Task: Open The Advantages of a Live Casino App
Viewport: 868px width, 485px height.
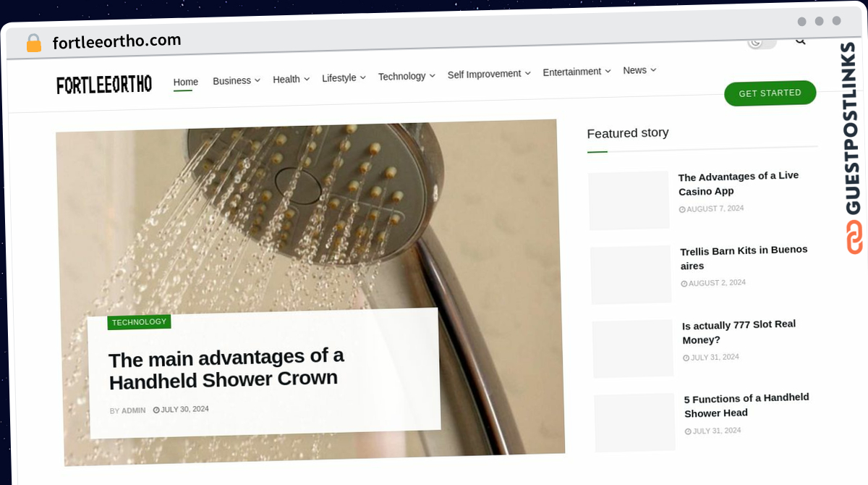Action: [x=739, y=184]
